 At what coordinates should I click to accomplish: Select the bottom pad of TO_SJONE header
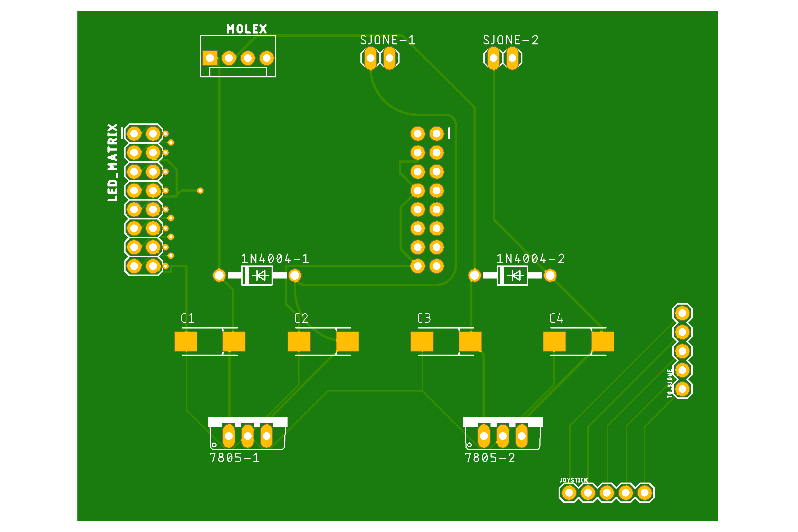click(683, 389)
